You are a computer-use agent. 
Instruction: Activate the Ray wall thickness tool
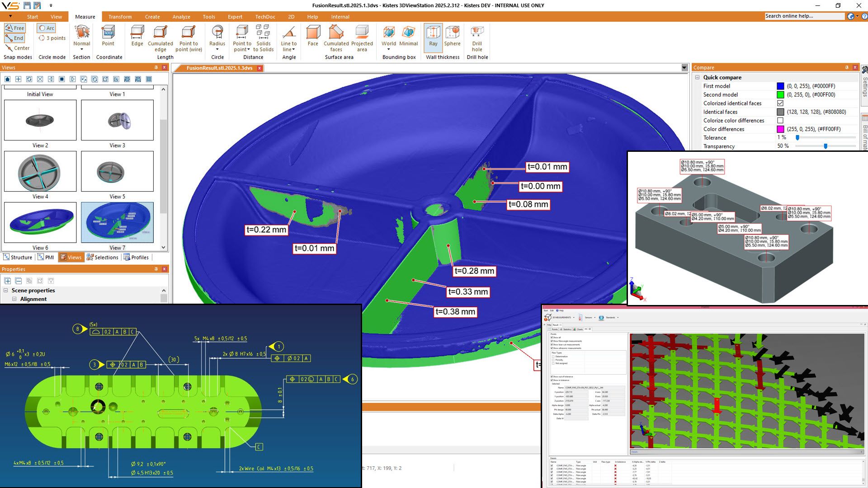[x=433, y=38]
